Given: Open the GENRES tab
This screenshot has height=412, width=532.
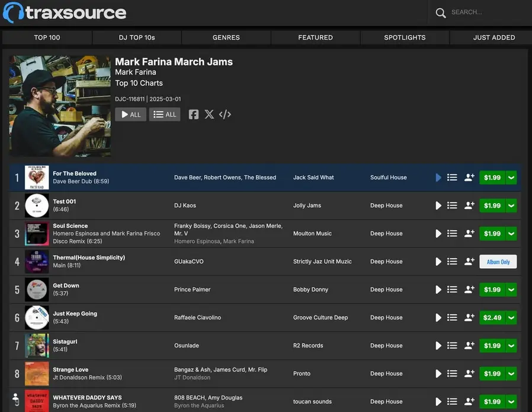Looking at the screenshot, I should [x=226, y=37].
